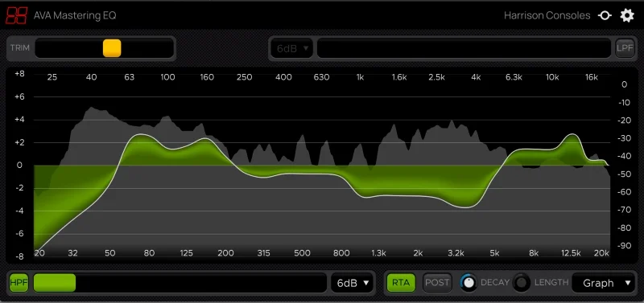Open the HPF 6dB slope dropdown
This screenshot has width=644, height=303.
click(353, 283)
